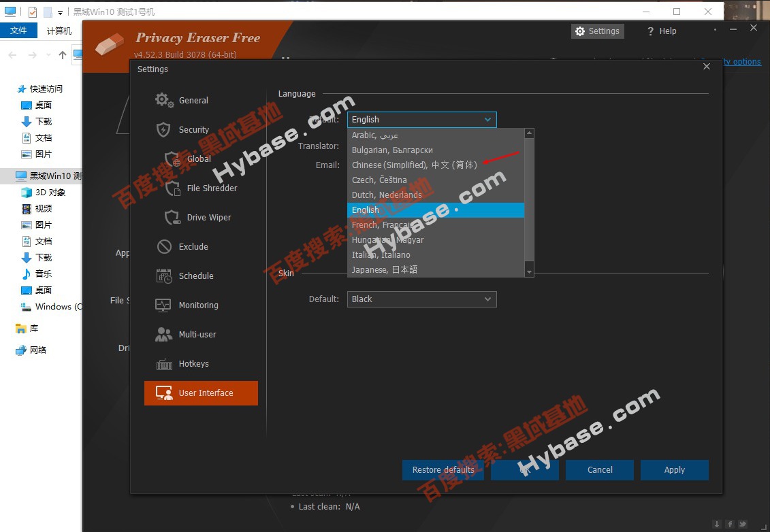Select 桌面 under quick access

pos(36,105)
